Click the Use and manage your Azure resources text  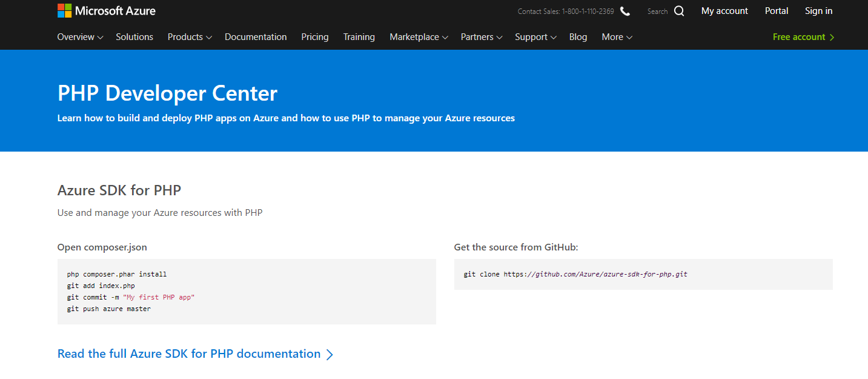tap(160, 213)
